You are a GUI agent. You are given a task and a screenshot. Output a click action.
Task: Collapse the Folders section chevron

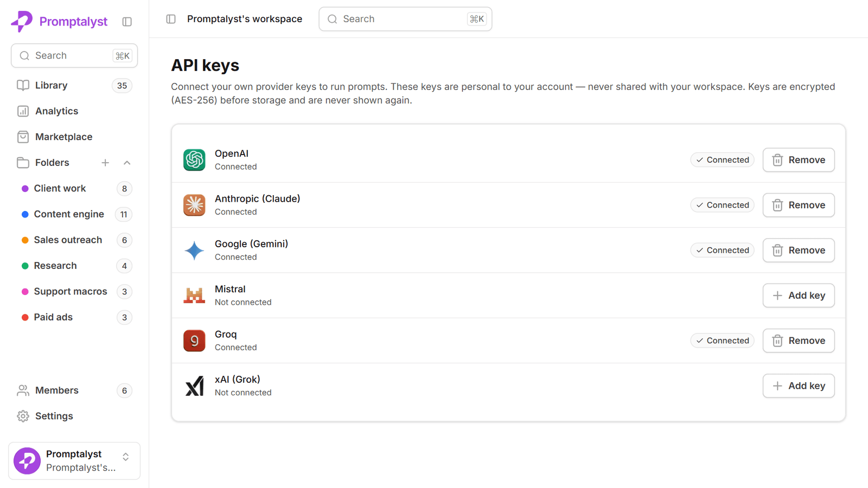point(127,163)
